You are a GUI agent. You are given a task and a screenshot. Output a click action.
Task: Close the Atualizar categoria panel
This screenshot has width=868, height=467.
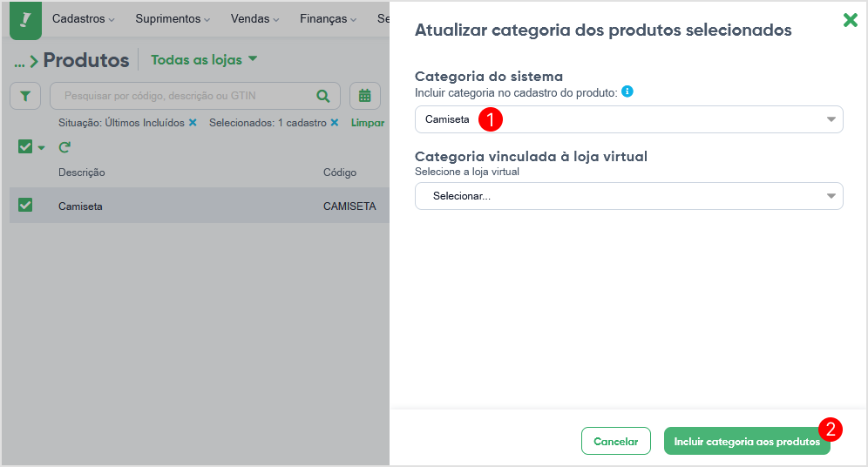(851, 20)
